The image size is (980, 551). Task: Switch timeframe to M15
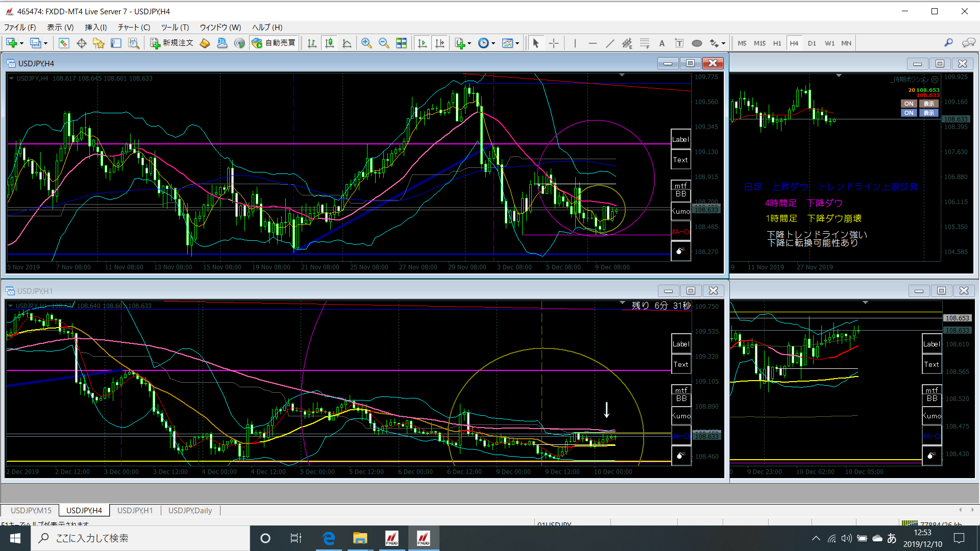(759, 43)
